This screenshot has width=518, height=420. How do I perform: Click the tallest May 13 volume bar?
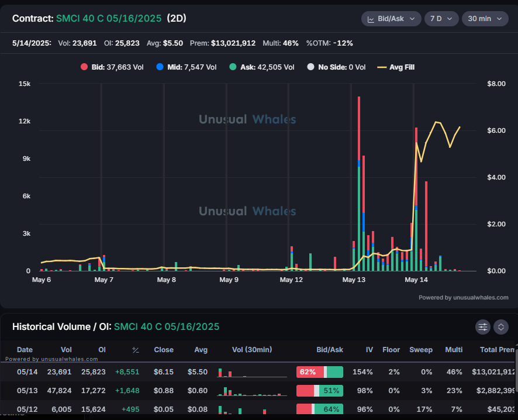pyautogui.click(x=359, y=184)
